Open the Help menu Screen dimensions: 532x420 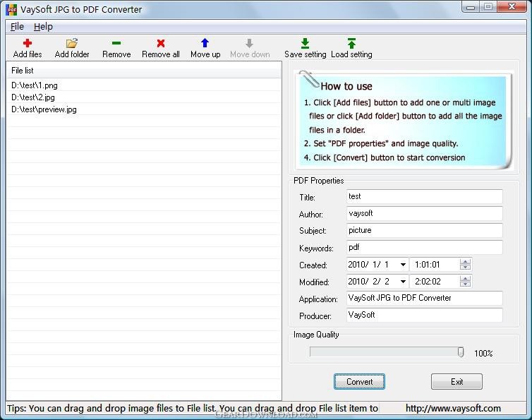[x=43, y=27]
